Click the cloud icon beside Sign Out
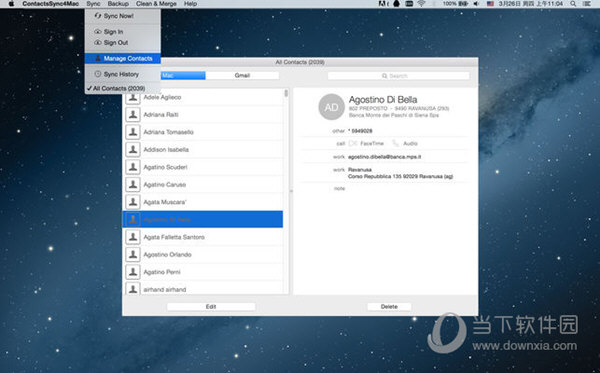The width and height of the screenshot is (600, 373). coord(98,42)
